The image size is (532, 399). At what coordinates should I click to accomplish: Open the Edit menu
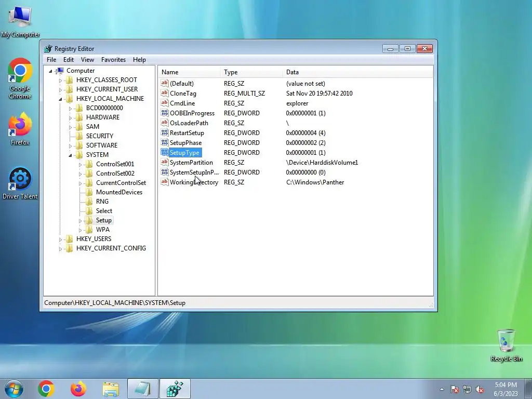click(x=69, y=60)
